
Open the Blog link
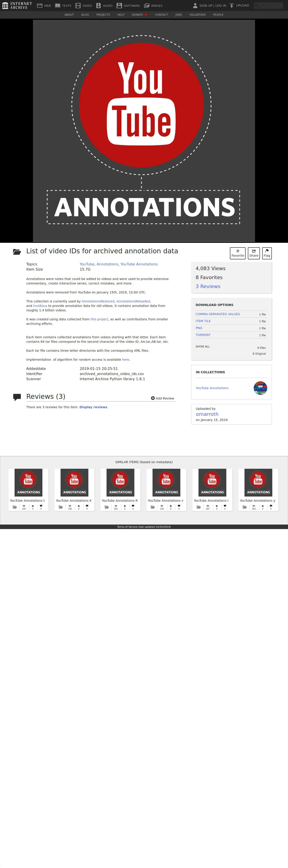(x=85, y=15)
